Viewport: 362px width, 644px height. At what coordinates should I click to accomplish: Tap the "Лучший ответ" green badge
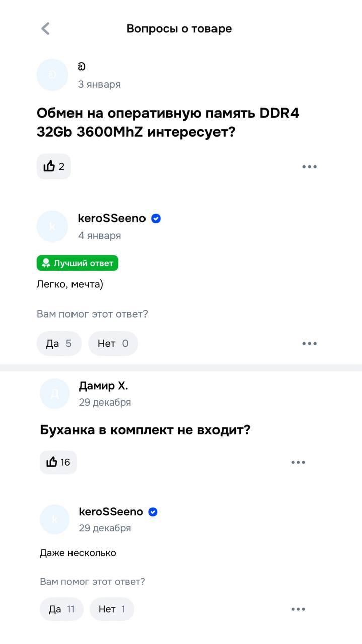pos(78,263)
